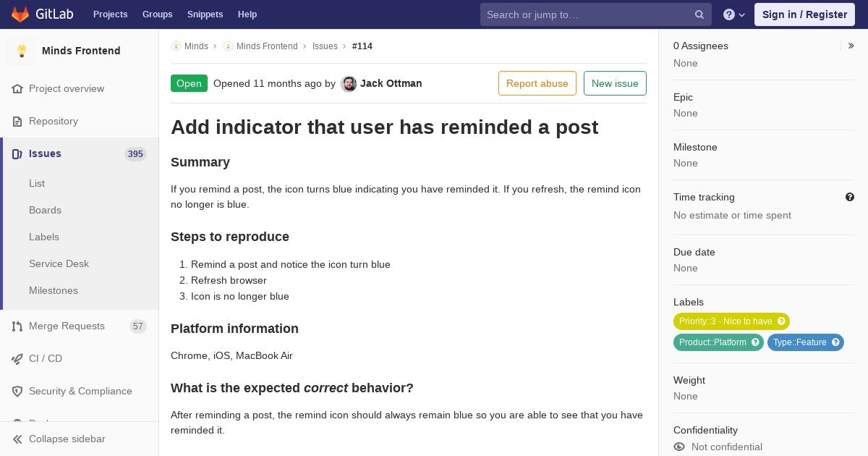Screen dimensions: 868x456
Task: Click the issue title heading
Action: (384, 127)
